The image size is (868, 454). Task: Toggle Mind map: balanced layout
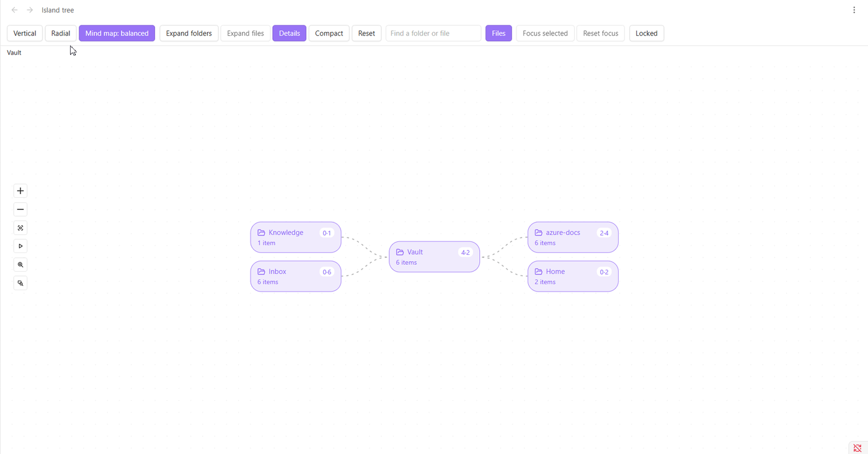(117, 33)
